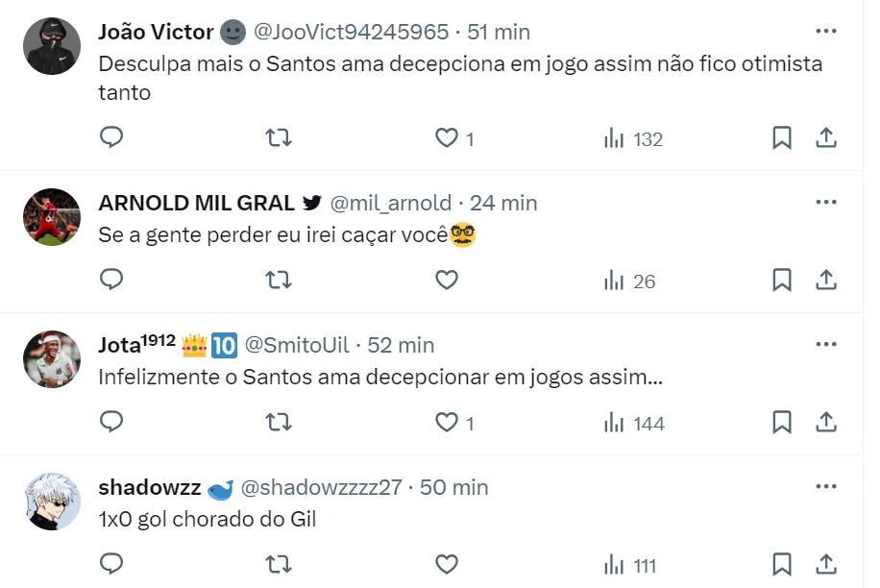Reply to ARNOLD MIL GRAL's tweet
Image resolution: width=880 pixels, height=588 pixels.
click(111, 281)
